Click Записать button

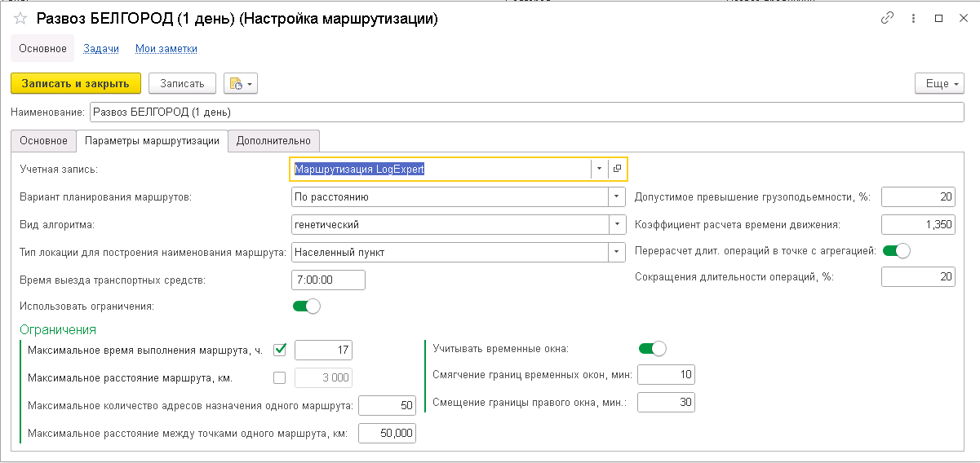click(x=182, y=83)
